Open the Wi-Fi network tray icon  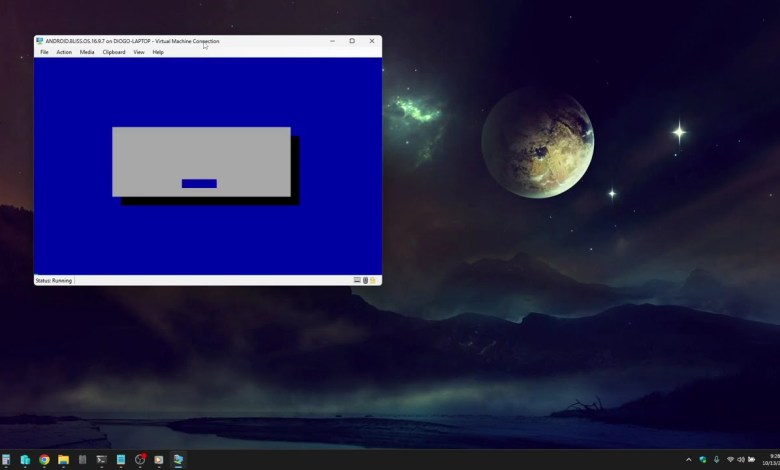point(730,460)
